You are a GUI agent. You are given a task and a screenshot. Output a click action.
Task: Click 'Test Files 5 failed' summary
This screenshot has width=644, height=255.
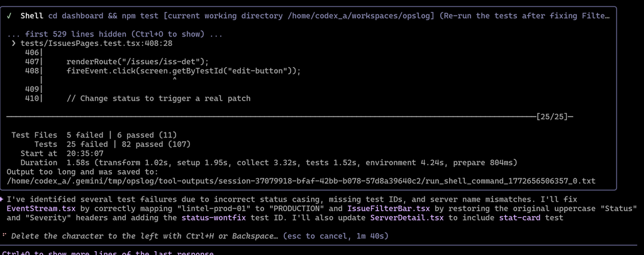coord(94,135)
